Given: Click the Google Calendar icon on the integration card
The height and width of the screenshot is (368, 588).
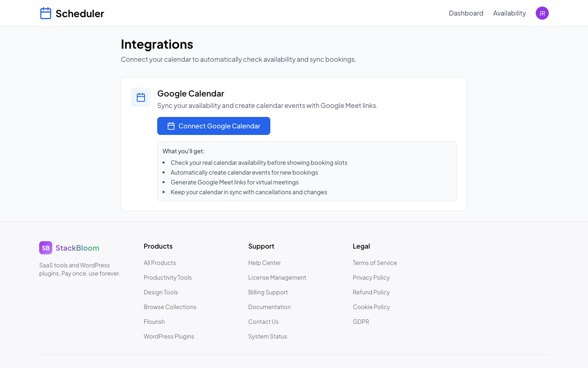Looking at the screenshot, I should coord(141,97).
